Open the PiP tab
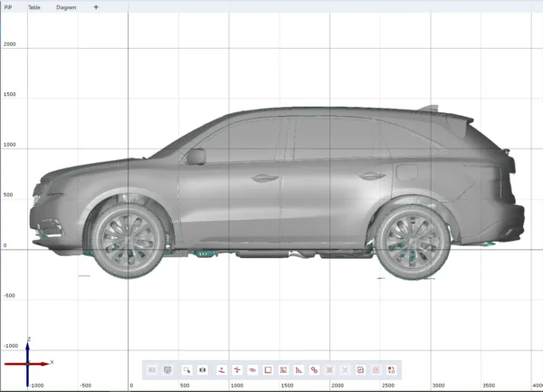Screen dimensions: 543x392 pyautogui.click(x=8, y=7)
